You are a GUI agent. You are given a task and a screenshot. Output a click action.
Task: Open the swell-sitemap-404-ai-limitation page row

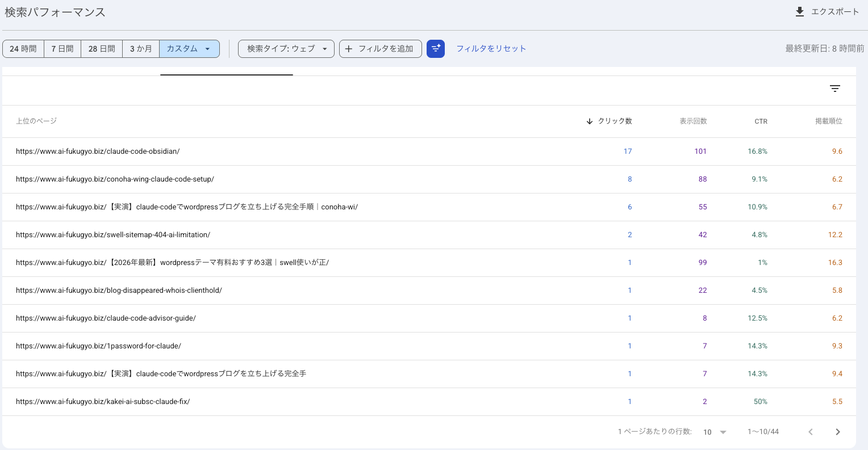[x=429, y=235]
